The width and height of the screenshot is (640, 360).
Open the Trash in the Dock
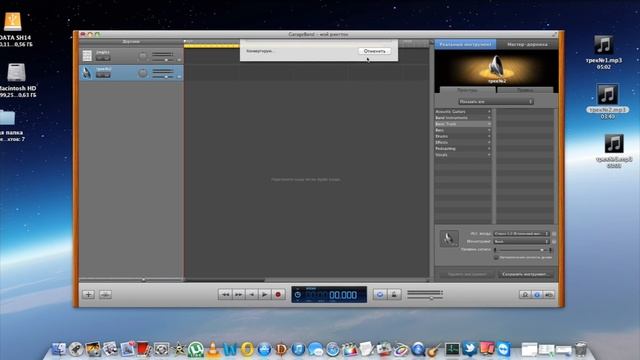[580, 349]
